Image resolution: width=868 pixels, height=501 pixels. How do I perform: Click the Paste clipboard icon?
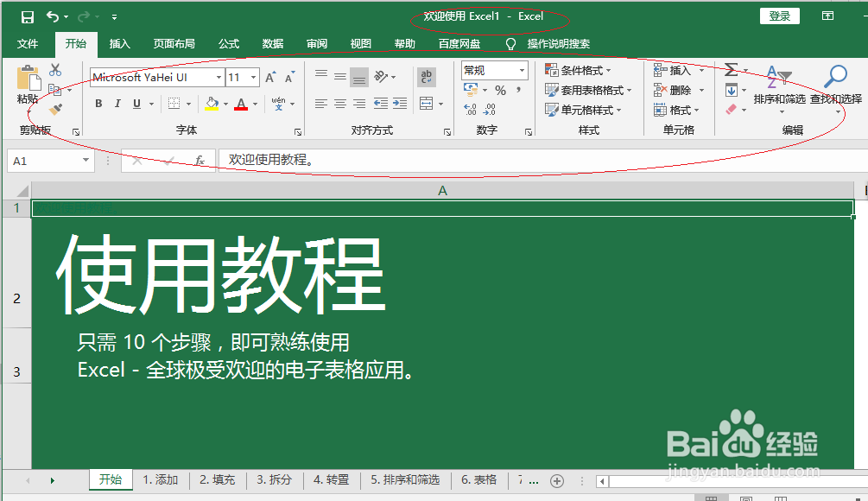pos(28,78)
